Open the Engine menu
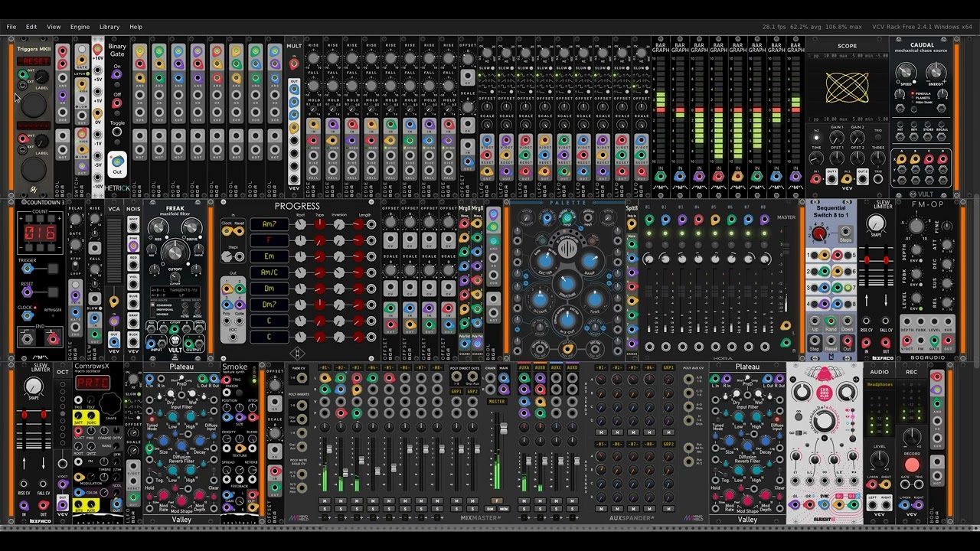The image size is (980, 551). tap(80, 27)
